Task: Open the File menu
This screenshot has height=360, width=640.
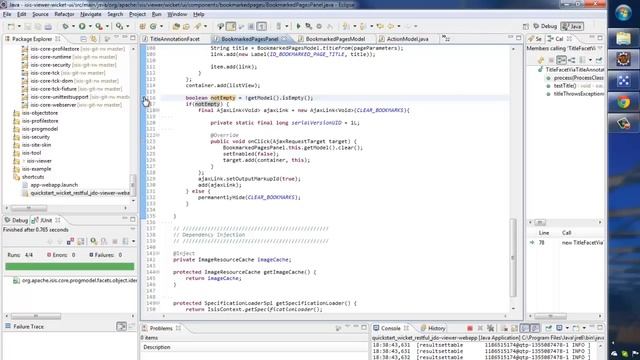Action: [x=7, y=14]
